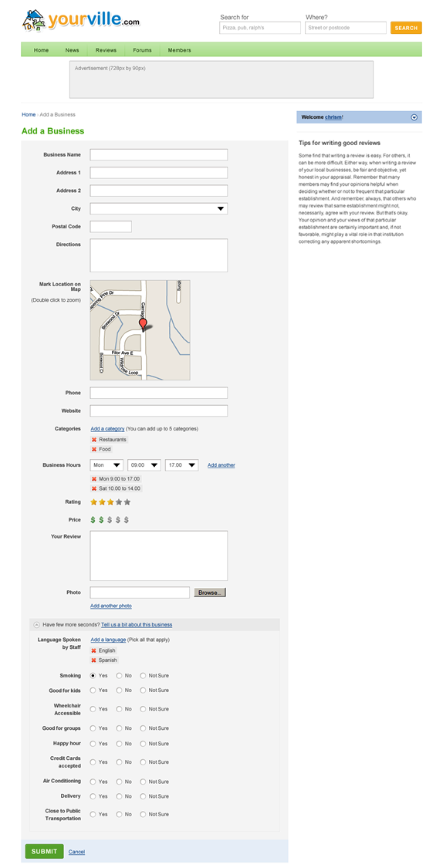Focus the 'Search for' input box
This screenshot has height=868, width=443.
[x=260, y=28]
